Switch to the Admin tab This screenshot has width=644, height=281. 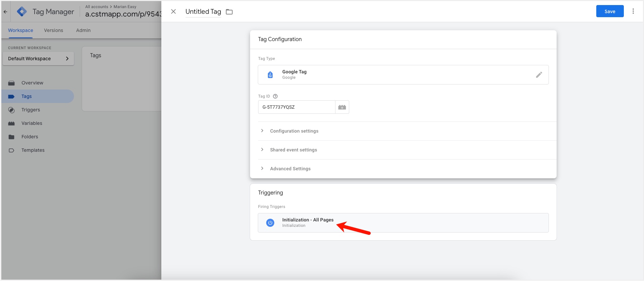(x=83, y=30)
